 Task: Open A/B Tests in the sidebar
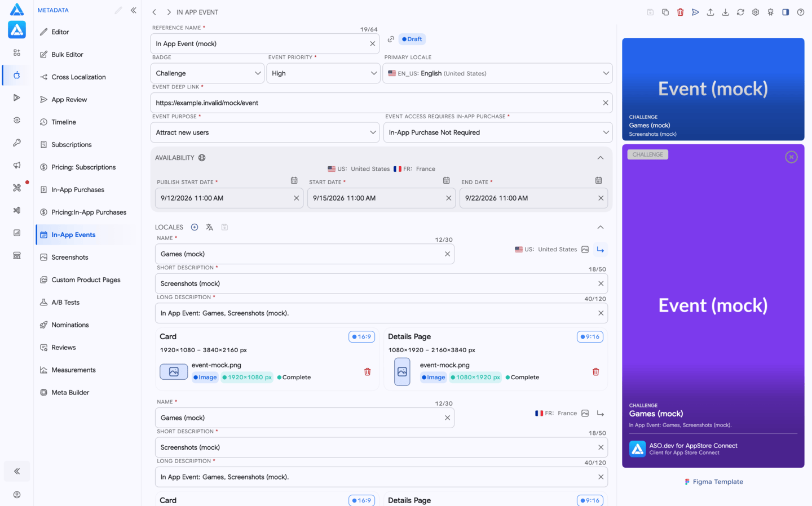[86, 303]
